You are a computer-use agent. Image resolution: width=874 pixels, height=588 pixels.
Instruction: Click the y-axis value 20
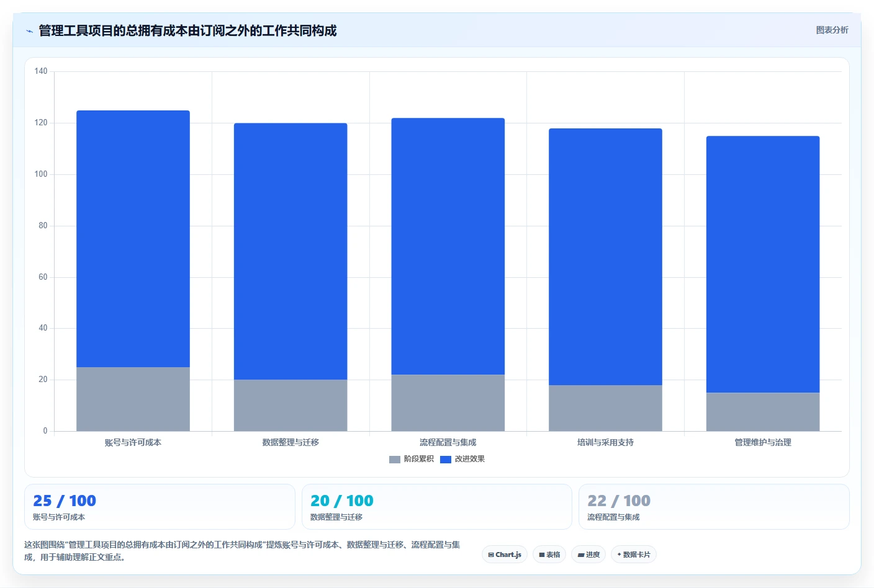43,380
